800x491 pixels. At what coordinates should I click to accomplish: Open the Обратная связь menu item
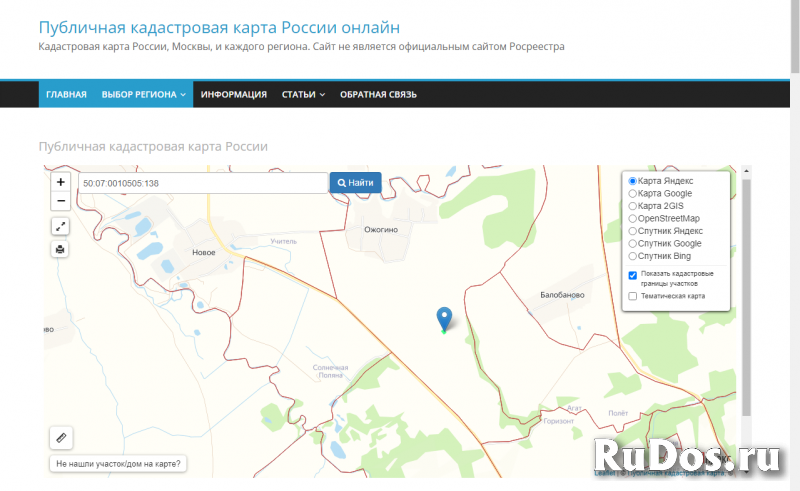(x=378, y=94)
